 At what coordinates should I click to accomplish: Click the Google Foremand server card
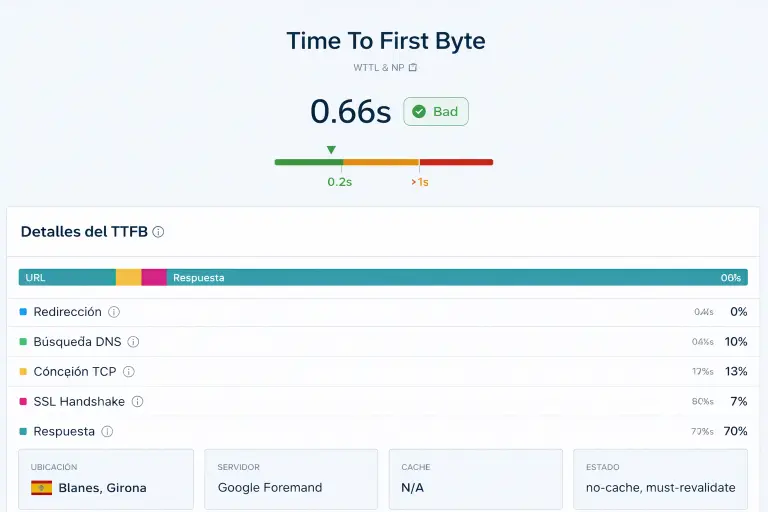(x=291, y=478)
